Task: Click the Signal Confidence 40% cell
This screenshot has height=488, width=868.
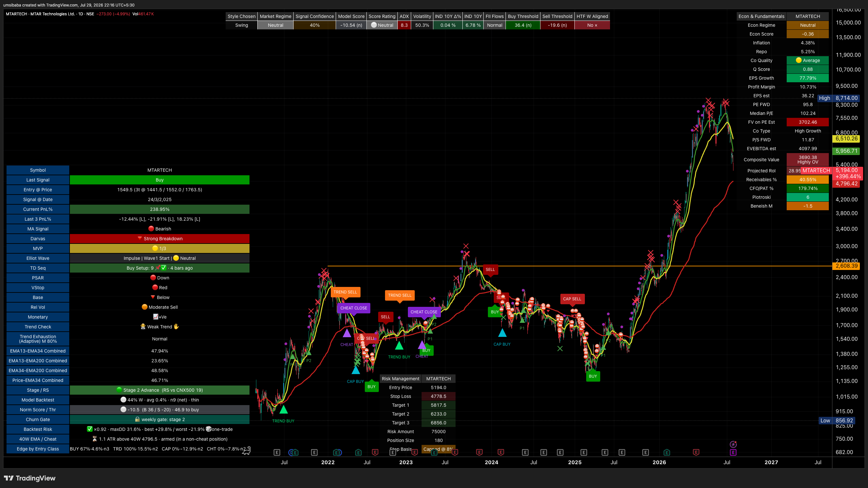Action: 315,25
